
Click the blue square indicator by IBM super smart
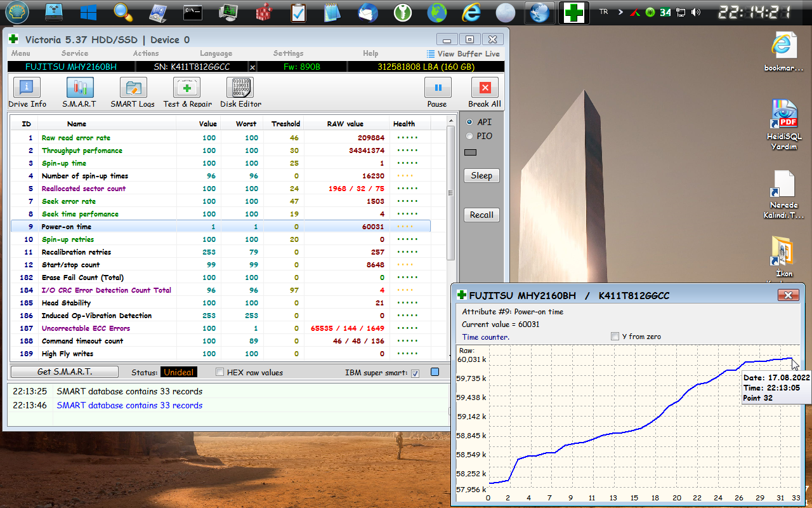point(435,372)
